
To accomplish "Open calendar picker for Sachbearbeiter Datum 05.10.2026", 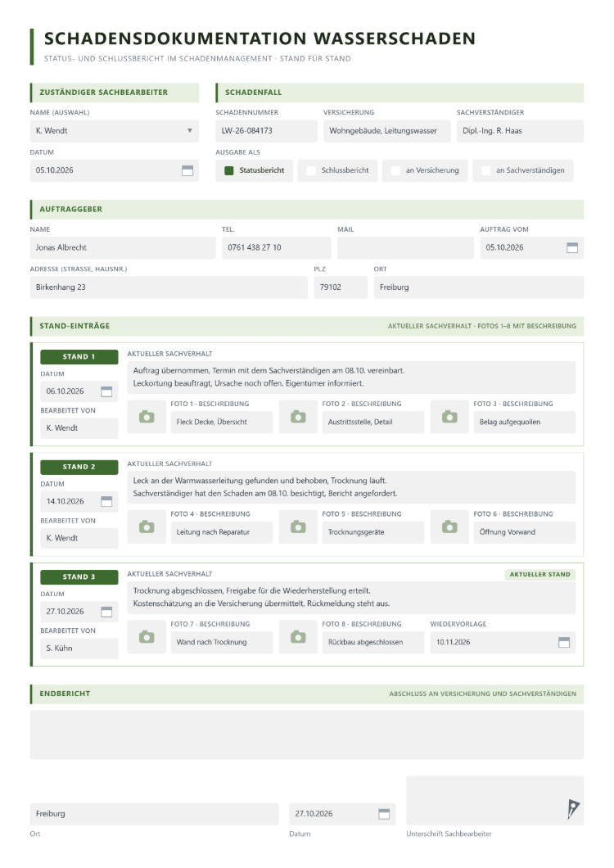I will coord(187,170).
